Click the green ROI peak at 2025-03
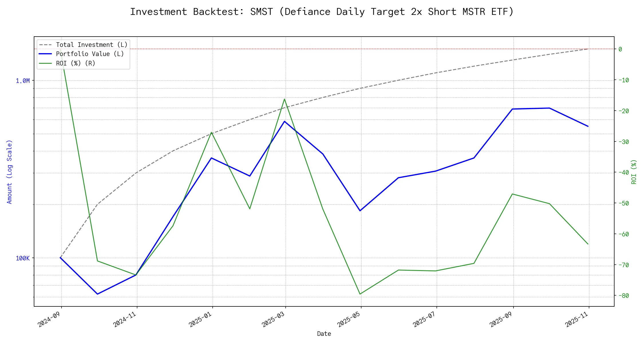 284,99
